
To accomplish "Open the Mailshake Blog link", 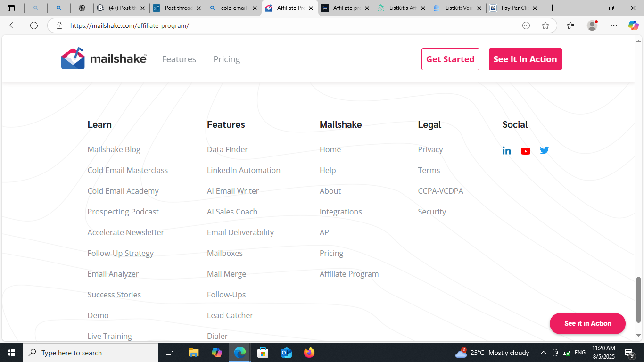I will pyautogui.click(x=114, y=149).
